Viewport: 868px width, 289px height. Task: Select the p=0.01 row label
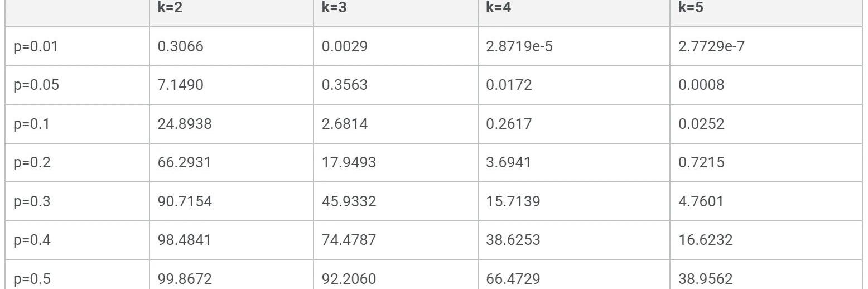point(78,46)
